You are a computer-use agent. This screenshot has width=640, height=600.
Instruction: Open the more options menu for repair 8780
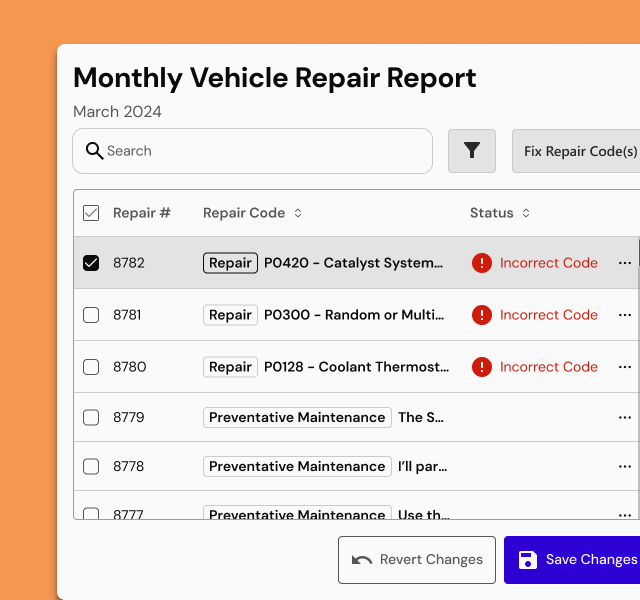click(x=624, y=367)
